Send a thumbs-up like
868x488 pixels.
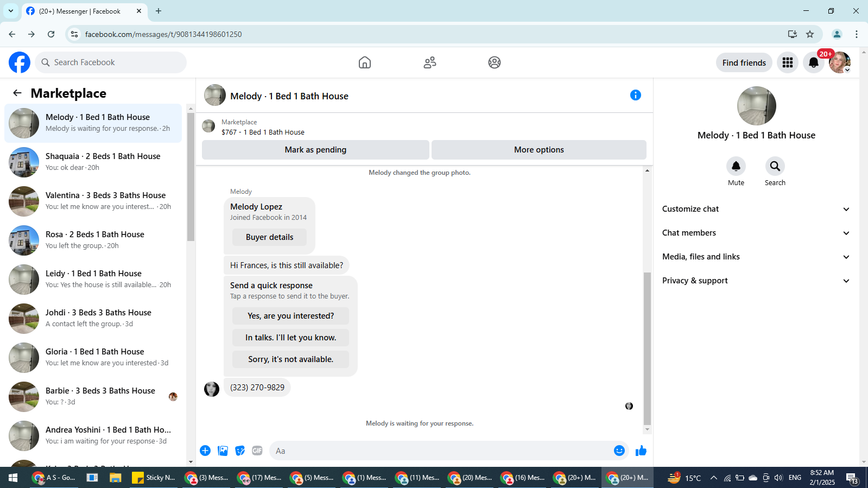coord(641,451)
